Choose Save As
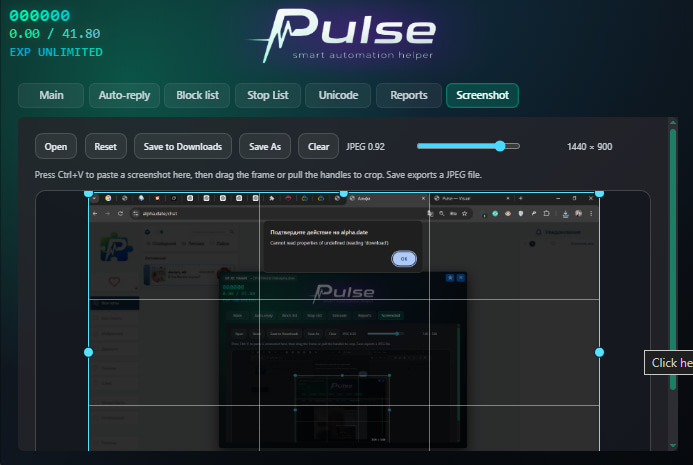 (265, 146)
